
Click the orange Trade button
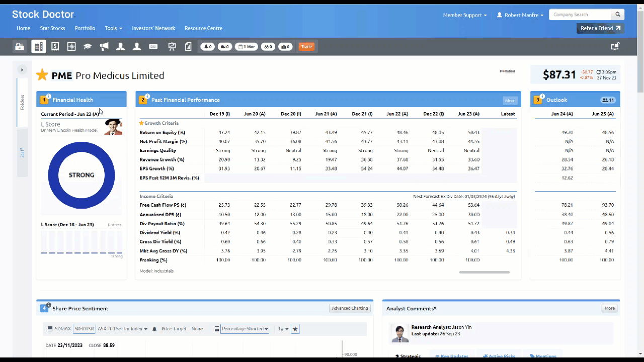(x=306, y=47)
